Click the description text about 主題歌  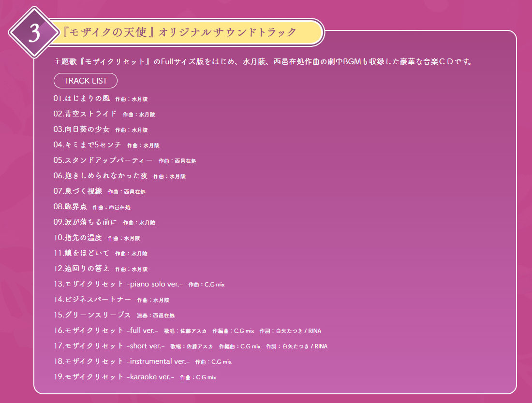[263, 62]
